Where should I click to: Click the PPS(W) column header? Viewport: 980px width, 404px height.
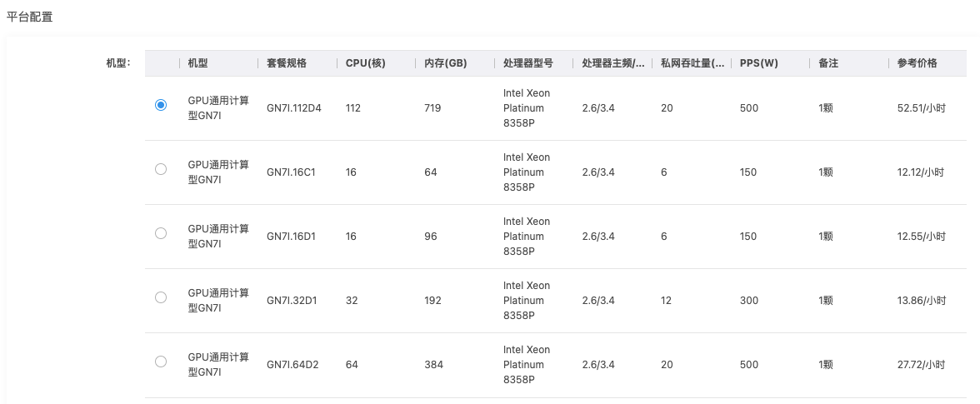(758, 63)
